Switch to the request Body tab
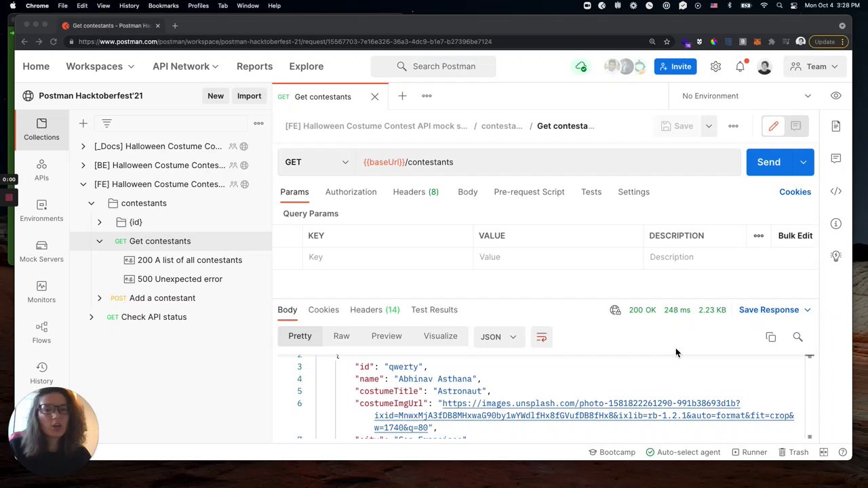This screenshot has height=488, width=868. pos(467,192)
